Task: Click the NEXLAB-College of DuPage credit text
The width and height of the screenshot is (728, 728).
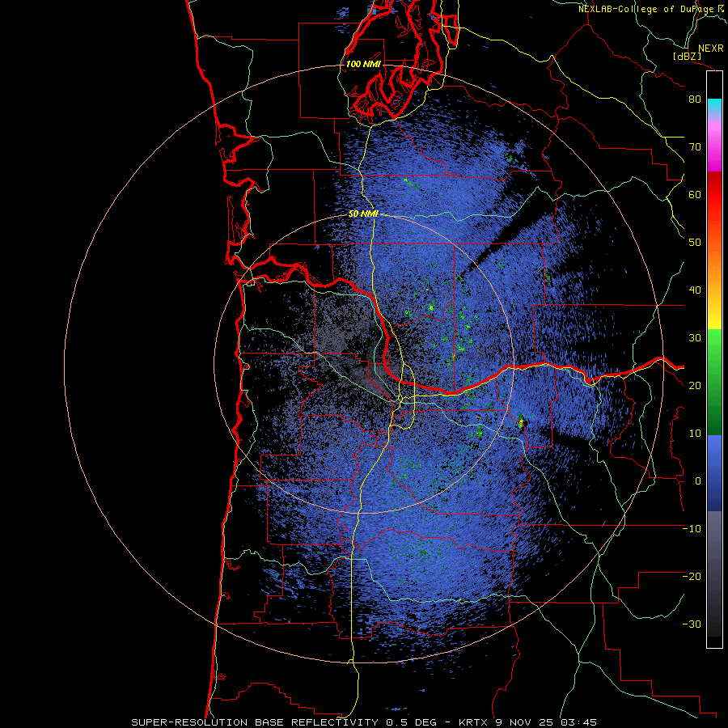Action: (x=645, y=9)
